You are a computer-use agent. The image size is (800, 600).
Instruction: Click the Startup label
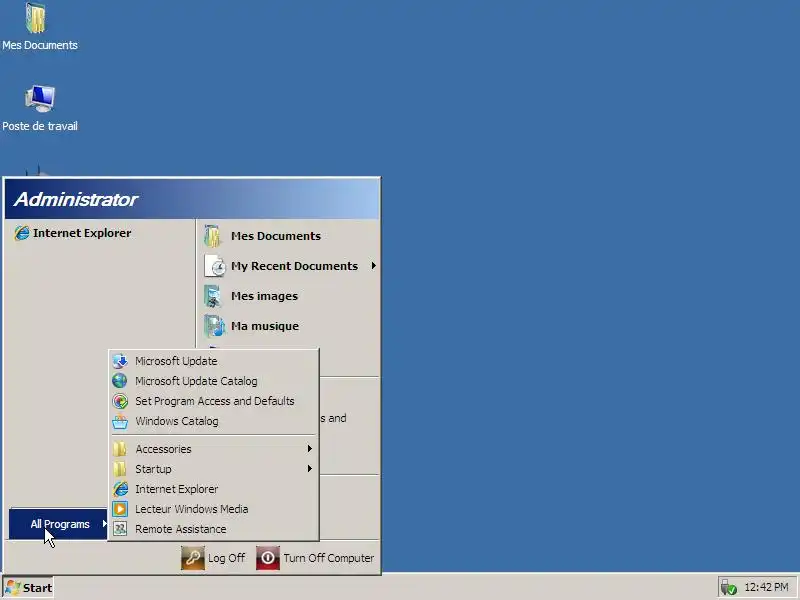click(153, 469)
